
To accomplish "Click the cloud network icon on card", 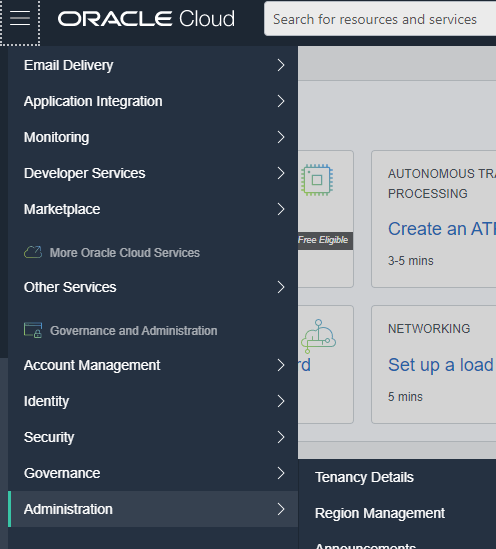I will pyautogui.click(x=318, y=336).
